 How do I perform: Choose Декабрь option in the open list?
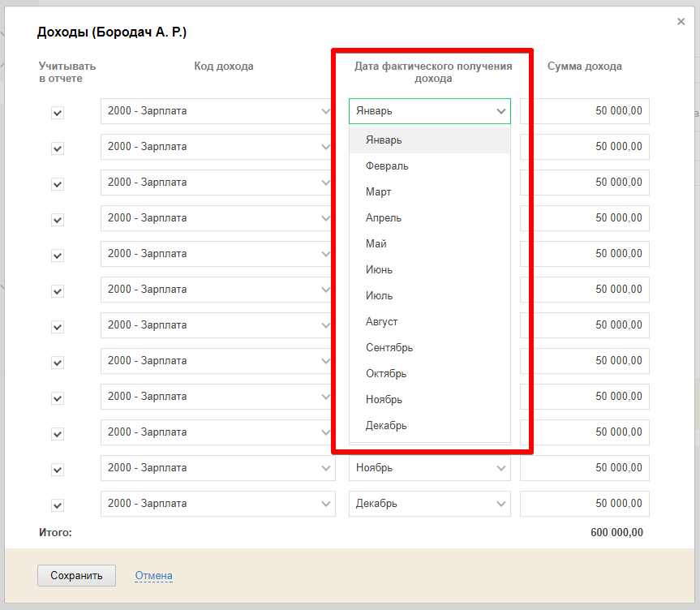tap(429, 425)
